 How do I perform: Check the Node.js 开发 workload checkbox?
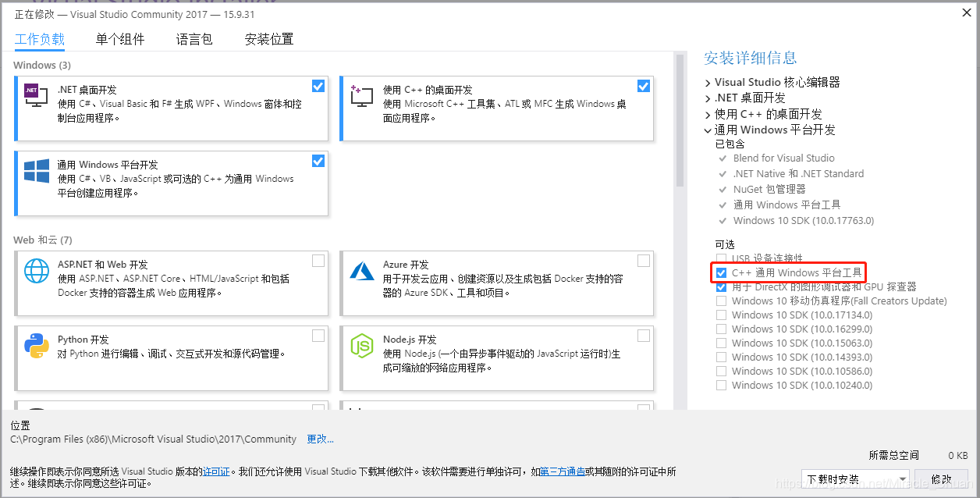pyautogui.click(x=643, y=336)
